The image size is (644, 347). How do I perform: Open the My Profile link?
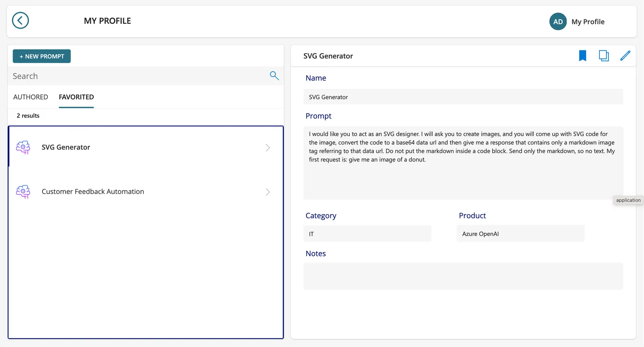[x=588, y=22]
